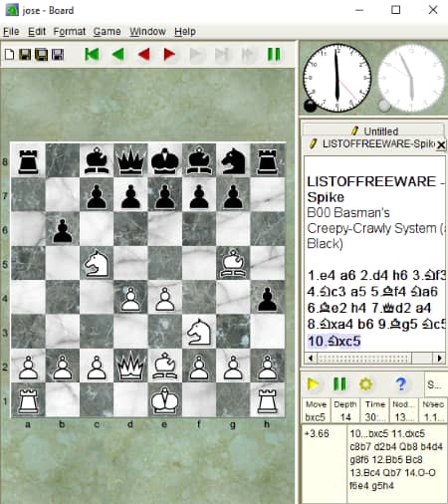The width and height of the screenshot is (448, 504).
Task: Jump to first move with green bar-arrow
Action: point(92,54)
